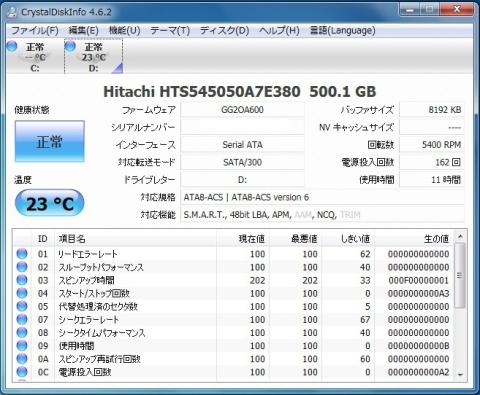The image size is (480, 395).
Task: Click status orb for ID 01 リードエラーレート
Action: click(x=22, y=254)
